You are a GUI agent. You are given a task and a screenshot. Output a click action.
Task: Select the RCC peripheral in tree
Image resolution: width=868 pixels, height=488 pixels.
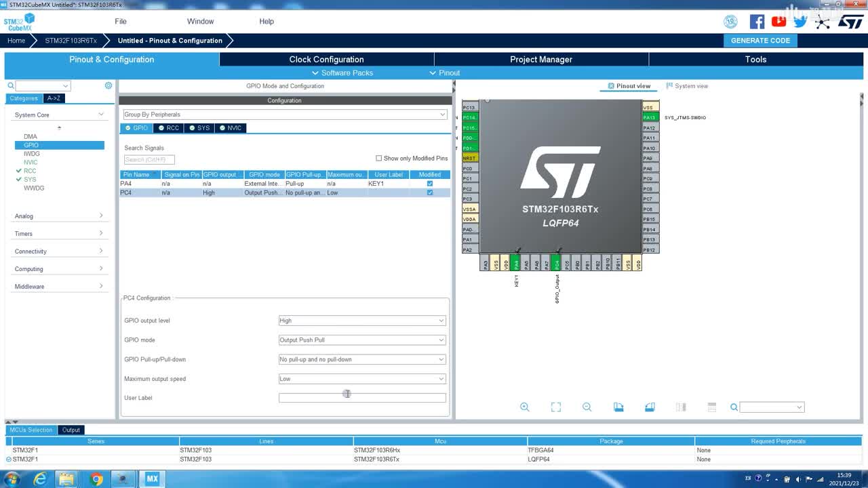pos(30,171)
